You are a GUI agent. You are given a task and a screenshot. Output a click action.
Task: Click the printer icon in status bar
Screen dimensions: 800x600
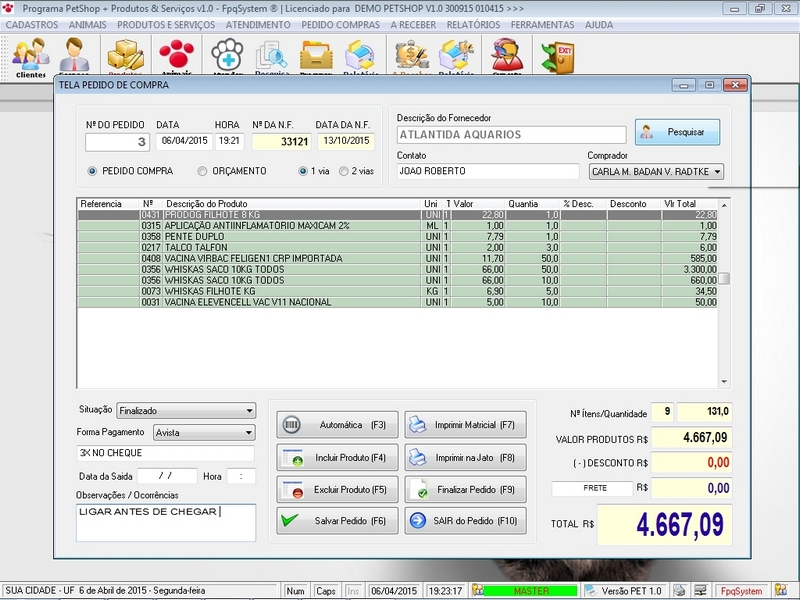pyautogui.click(x=679, y=591)
